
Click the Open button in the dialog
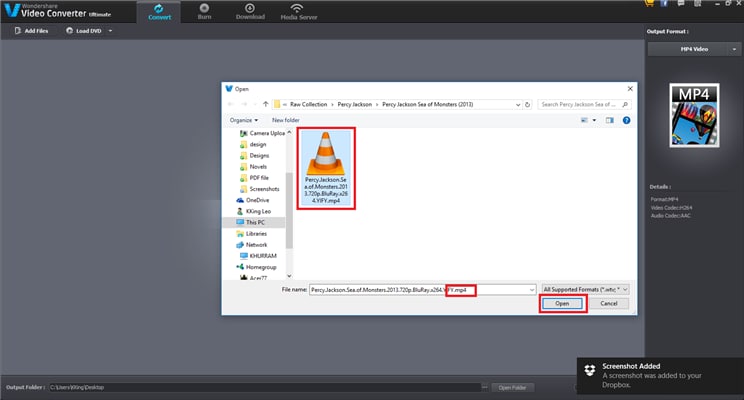click(562, 304)
